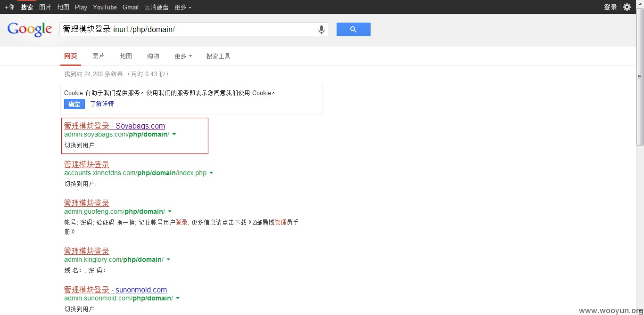Screen dimensions: 644x315
Task: Open YouTube in the top bar
Action: (x=105, y=7)
